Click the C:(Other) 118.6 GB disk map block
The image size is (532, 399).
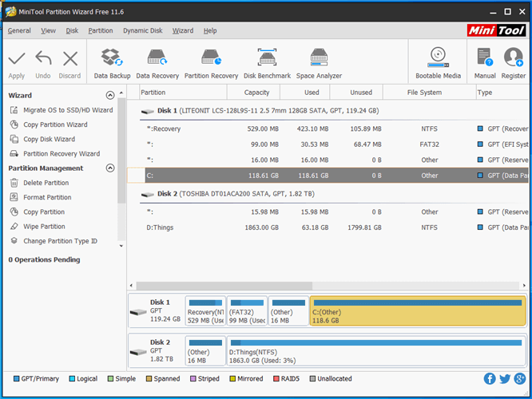(x=418, y=311)
